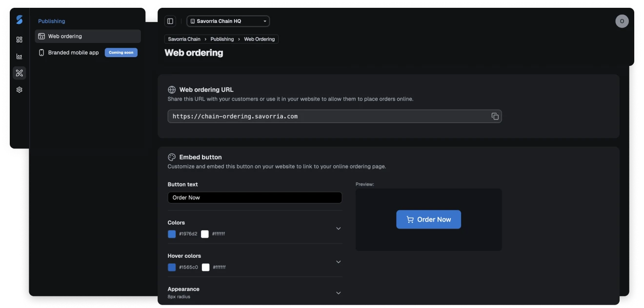Viewport: 644px width, 308px height.
Task: Select Branded mobile app in the sidebar
Action: tap(73, 52)
